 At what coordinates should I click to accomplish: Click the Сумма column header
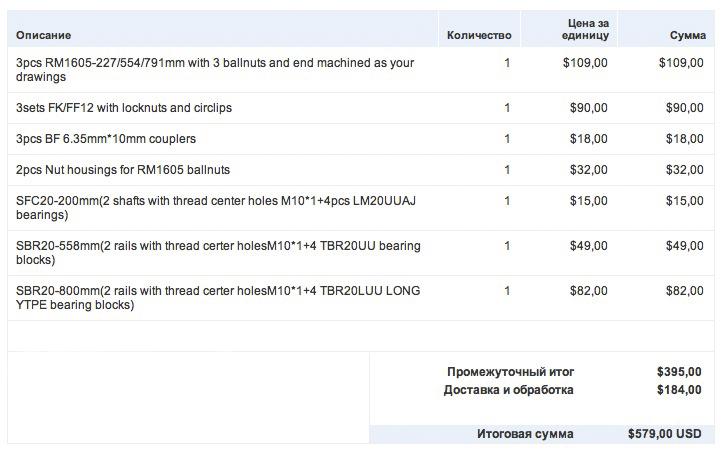point(686,36)
